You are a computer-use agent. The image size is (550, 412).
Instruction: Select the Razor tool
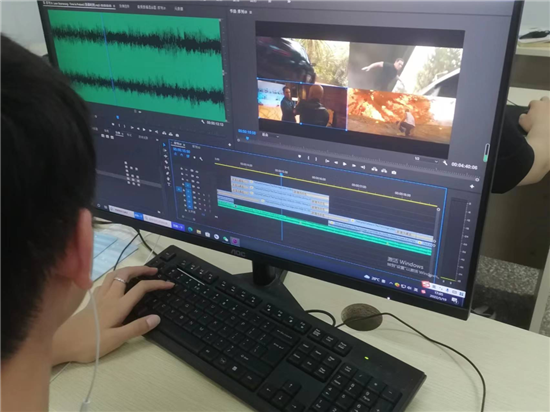pyautogui.click(x=166, y=162)
